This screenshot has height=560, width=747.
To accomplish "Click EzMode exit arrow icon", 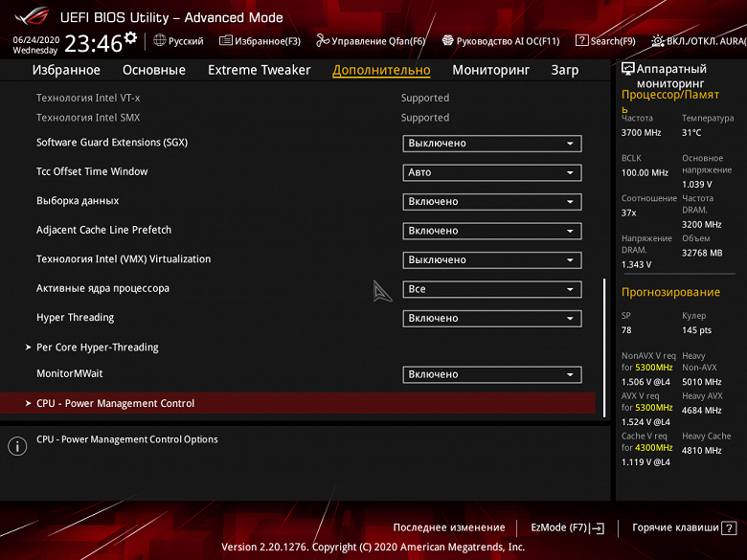I will 597,528.
